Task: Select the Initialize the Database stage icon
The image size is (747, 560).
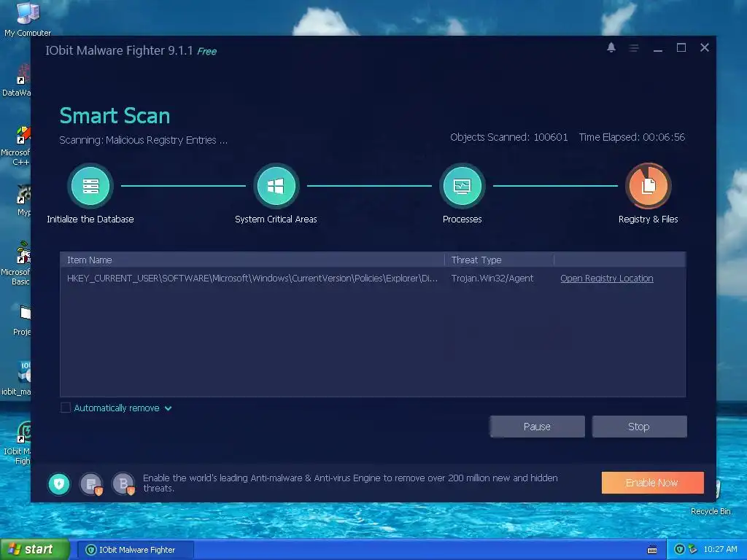Action: (90, 186)
